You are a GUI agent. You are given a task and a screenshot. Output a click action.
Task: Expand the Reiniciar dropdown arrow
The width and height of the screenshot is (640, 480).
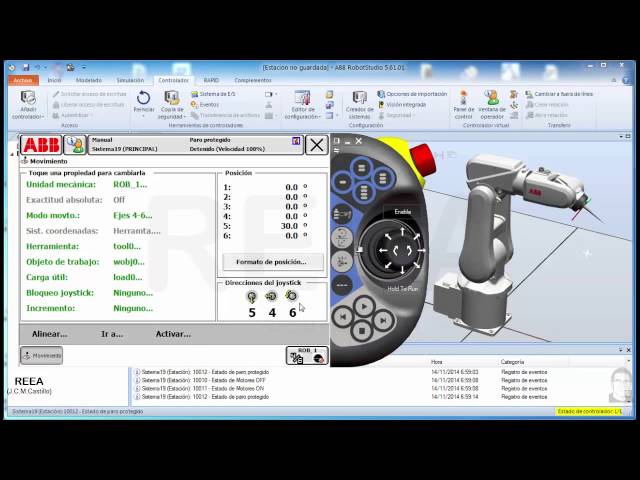pos(143,116)
